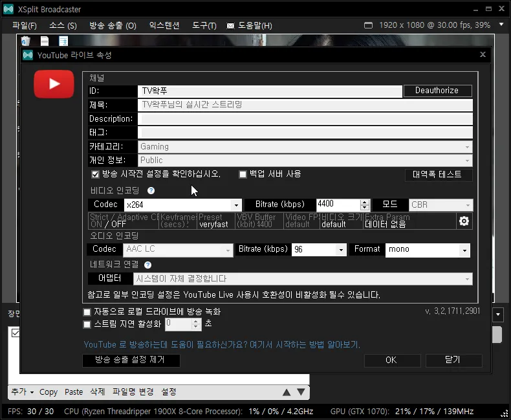The width and height of the screenshot is (511, 420).
Task: Increase video bitrate with up stepper
Action: 365,202
